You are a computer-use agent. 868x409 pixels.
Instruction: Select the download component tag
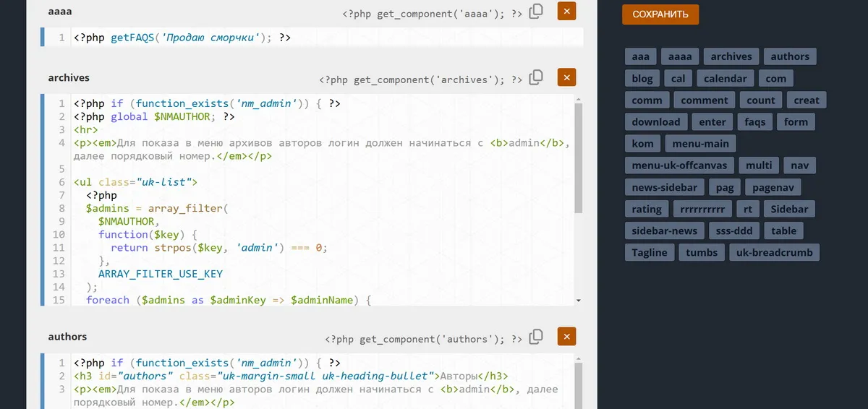click(656, 122)
